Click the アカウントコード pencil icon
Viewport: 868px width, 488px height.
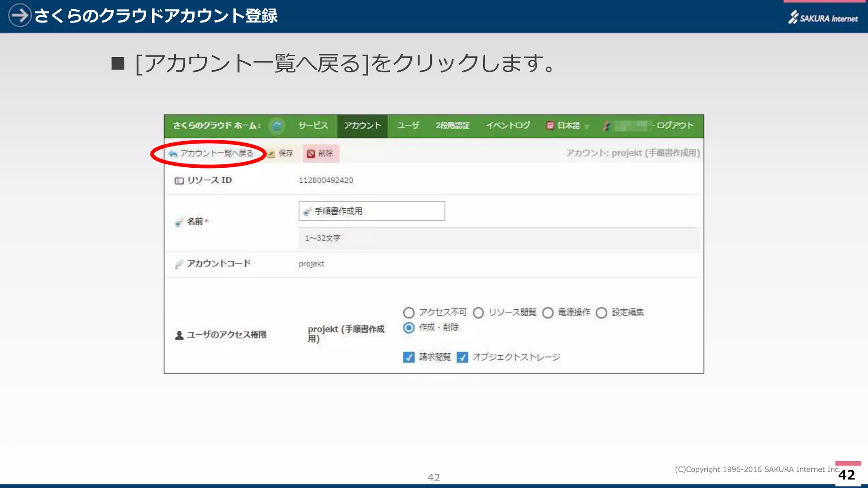(x=179, y=264)
